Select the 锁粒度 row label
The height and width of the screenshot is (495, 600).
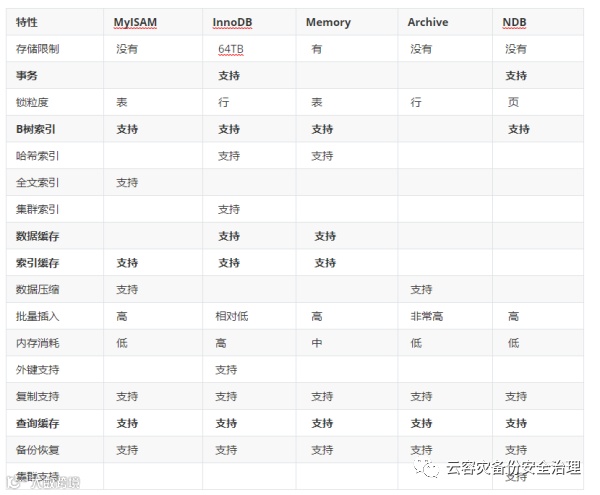pyautogui.click(x=32, y=103)
